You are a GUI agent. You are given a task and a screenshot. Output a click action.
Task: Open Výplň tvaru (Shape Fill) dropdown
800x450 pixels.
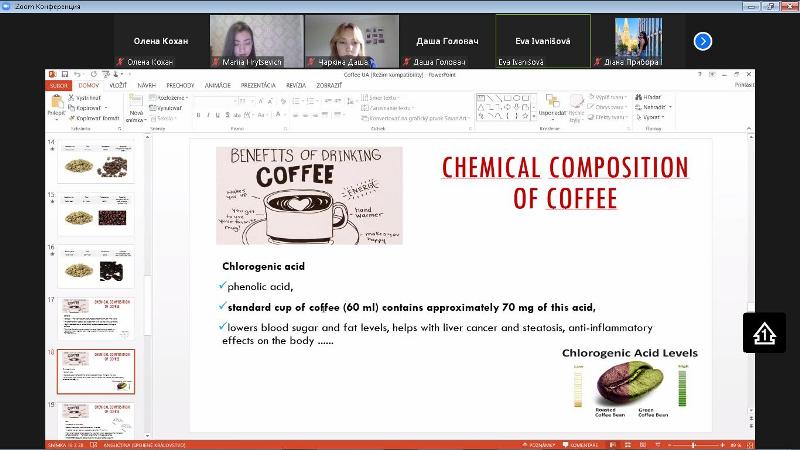click(x=608, y=97)
